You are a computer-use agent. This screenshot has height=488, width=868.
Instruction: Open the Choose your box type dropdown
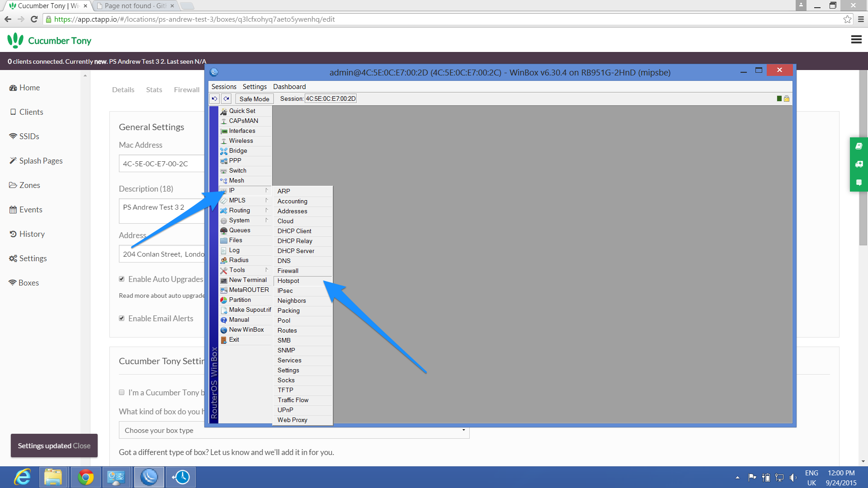(294, 430)
